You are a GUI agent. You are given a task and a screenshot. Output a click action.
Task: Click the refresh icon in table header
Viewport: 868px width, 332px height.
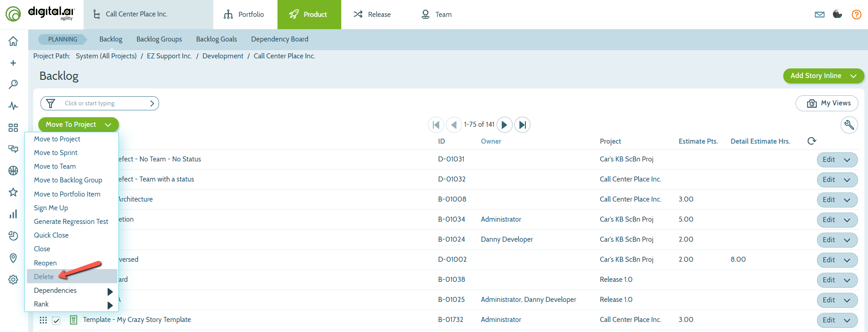pos(812,141)
